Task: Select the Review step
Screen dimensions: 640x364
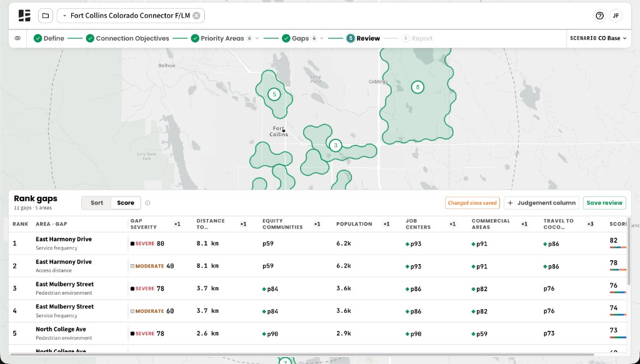Action: click(363, 38)
